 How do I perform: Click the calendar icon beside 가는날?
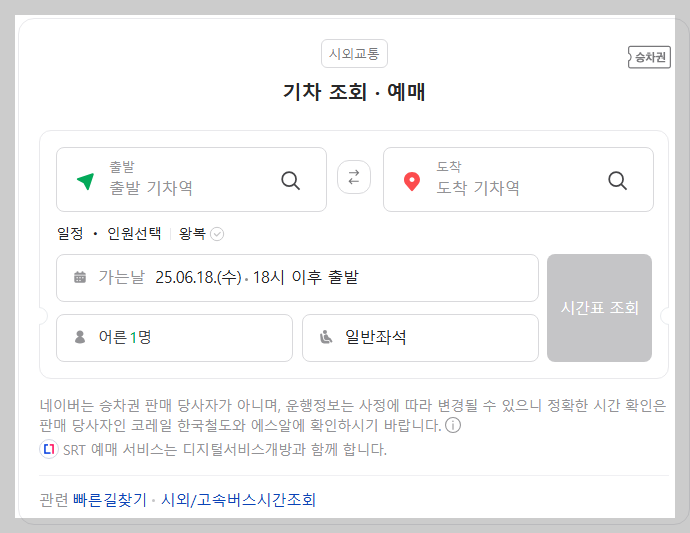tap(80, 277)
